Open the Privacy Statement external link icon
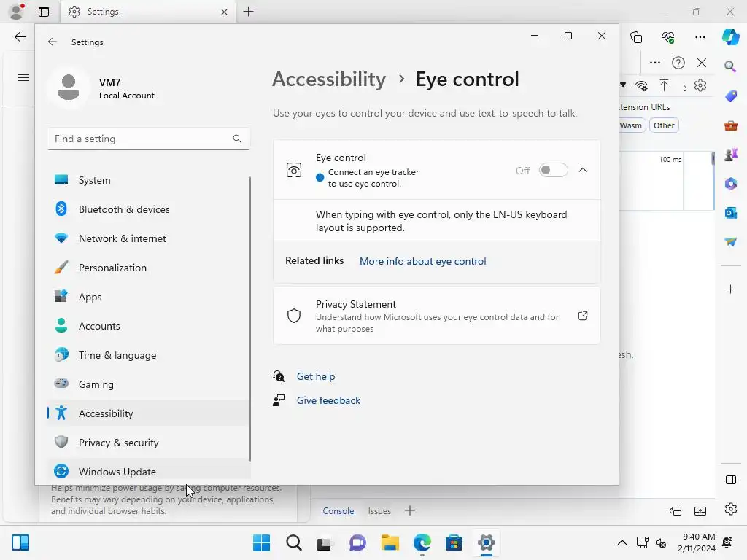 click(x=583, y=316)
